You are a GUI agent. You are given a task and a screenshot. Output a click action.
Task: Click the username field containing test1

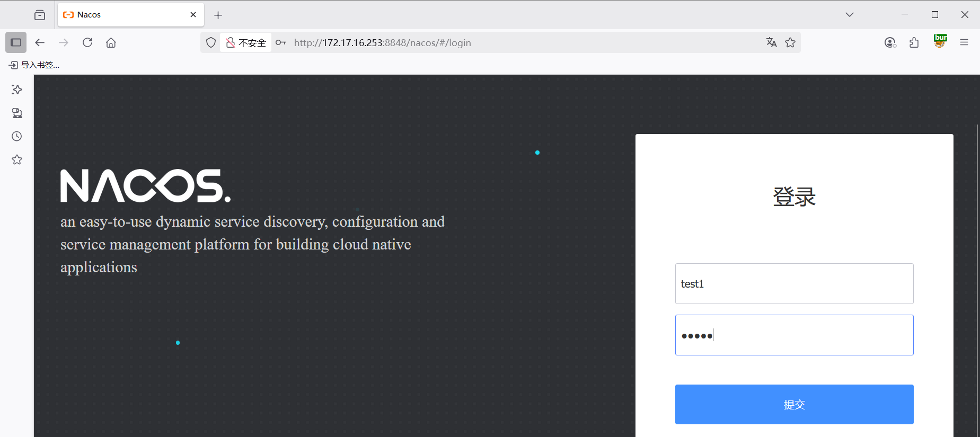(x=794, y=284)
